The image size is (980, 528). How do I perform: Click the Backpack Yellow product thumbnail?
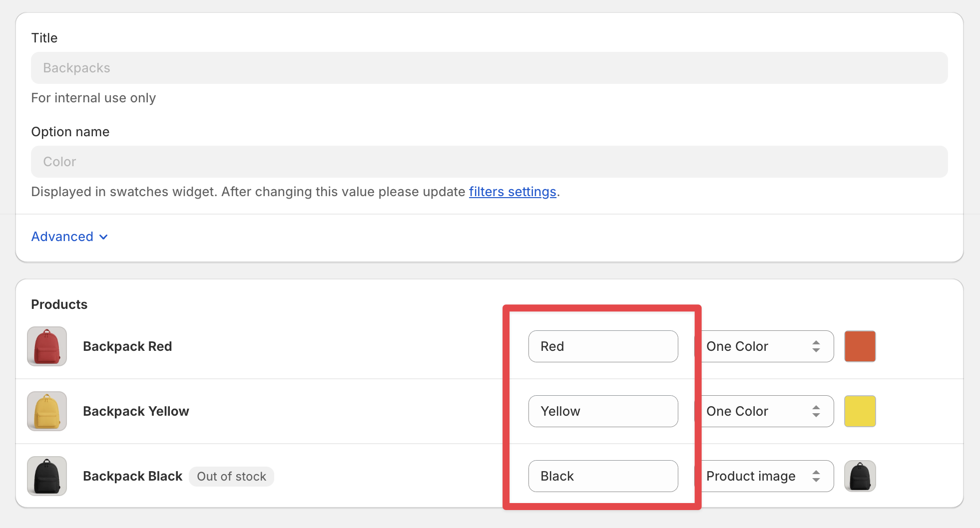click(x=47, y=411)
